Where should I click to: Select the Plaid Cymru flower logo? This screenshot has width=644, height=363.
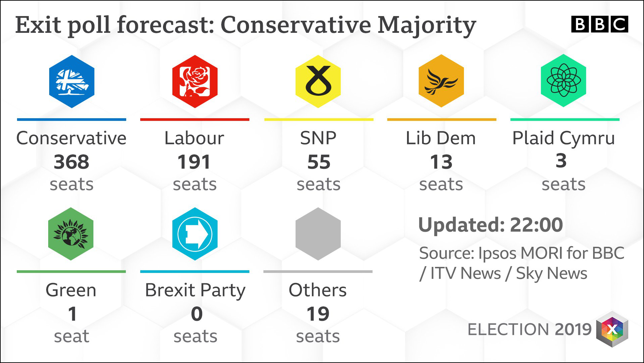pos(564,81)
